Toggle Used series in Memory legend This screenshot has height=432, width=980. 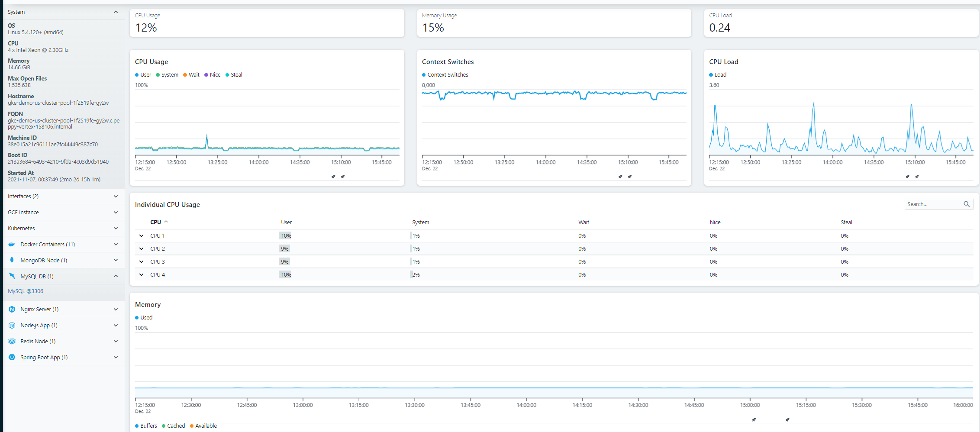click(x=144, y=318)
